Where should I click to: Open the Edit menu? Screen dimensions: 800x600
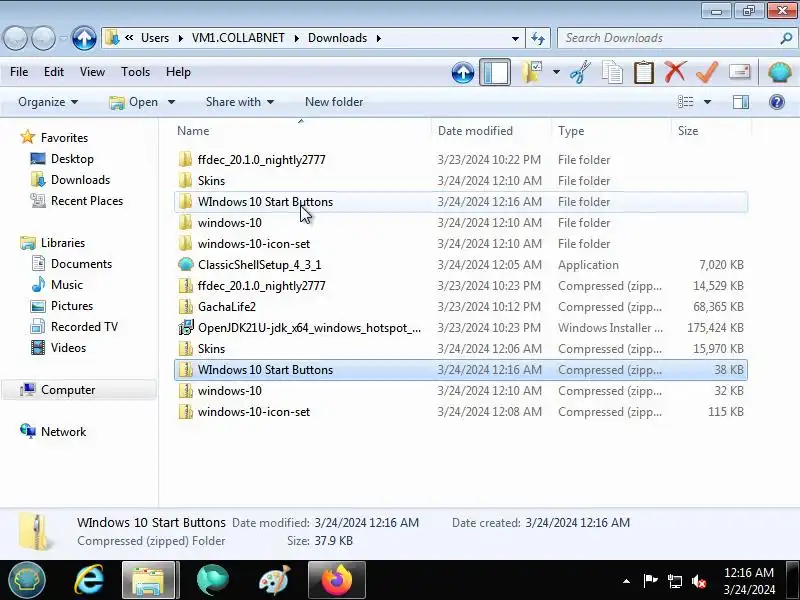pyautogui.click(x=54, y=72)
